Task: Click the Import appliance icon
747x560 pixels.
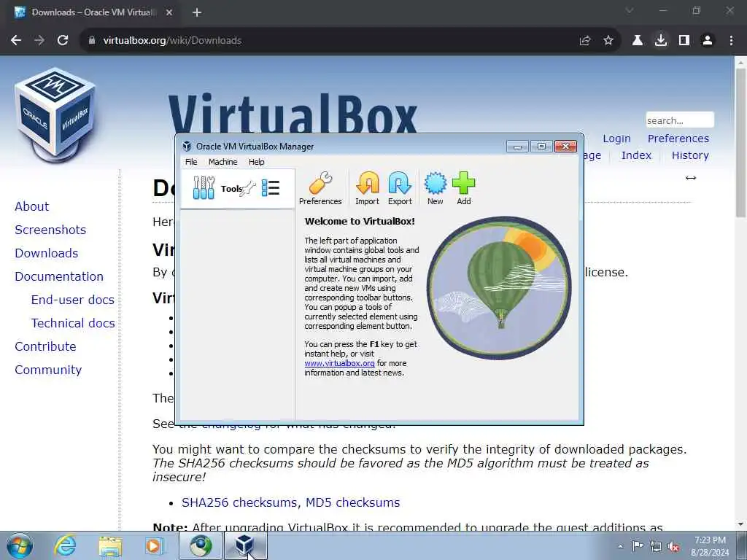Action: 368,189
